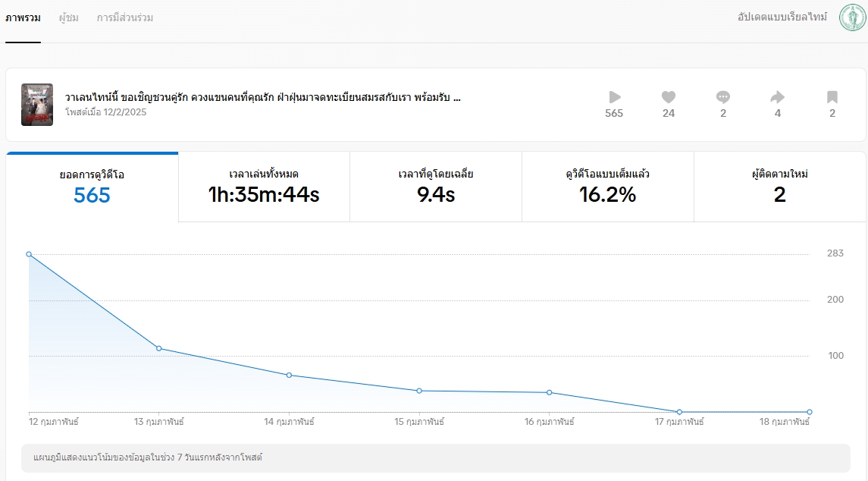Open the การมีส่วนร่วม tab
The image size is (868, 481).
click(x=125, y=17)
